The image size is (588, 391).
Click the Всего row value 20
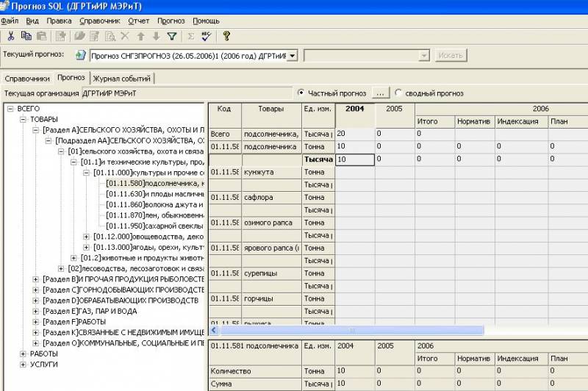355,134
